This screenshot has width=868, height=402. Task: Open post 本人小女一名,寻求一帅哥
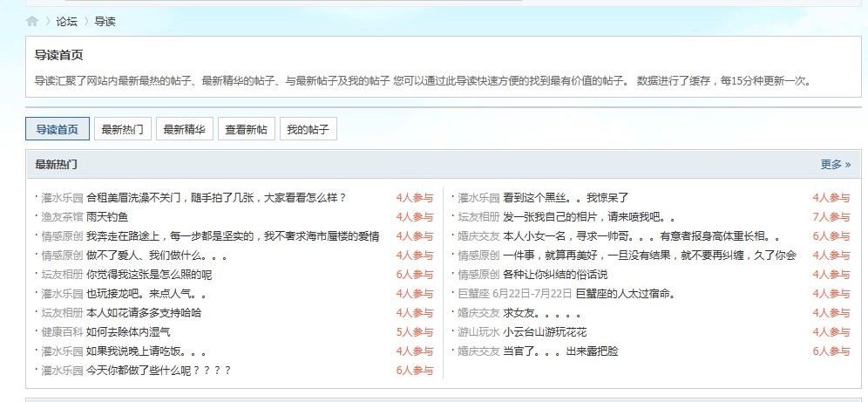tap(641, 236)
